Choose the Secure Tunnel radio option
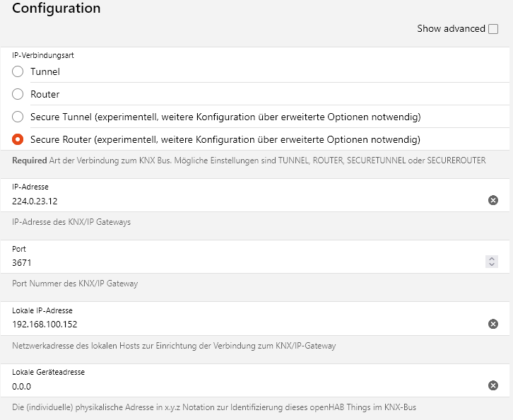The image size is (513, 420). [18, 117]
